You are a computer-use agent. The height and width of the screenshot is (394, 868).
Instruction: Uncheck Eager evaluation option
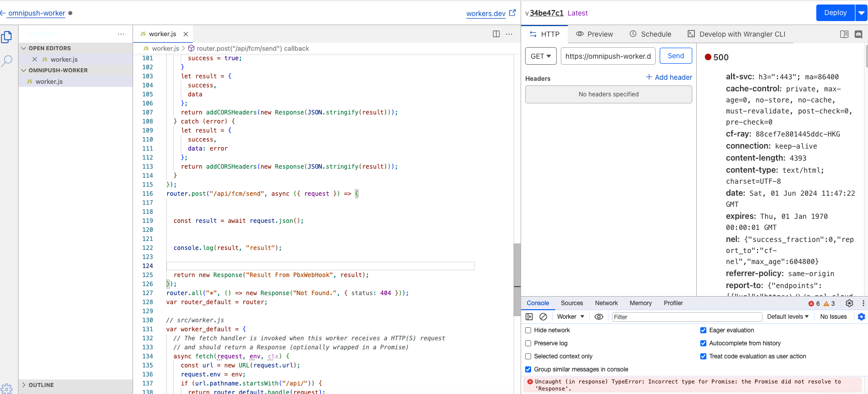click(703, 330)
